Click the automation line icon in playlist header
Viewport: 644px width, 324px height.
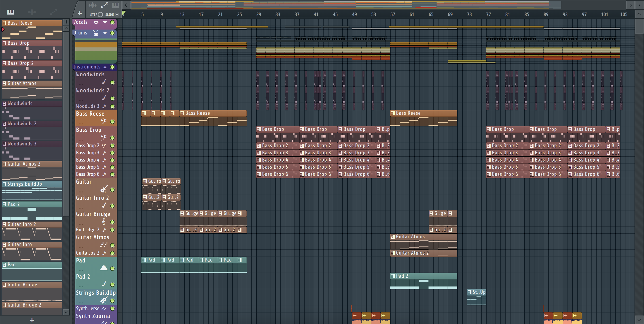click(x=104, y=5)
